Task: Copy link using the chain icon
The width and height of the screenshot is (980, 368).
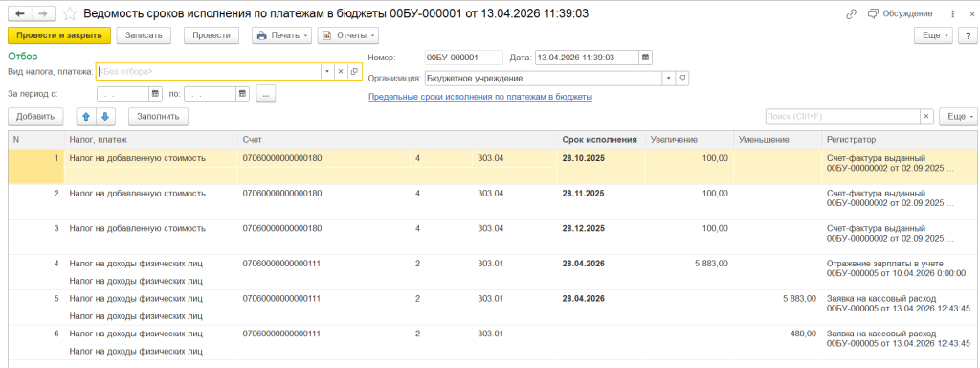Action: tap(851, 13)
